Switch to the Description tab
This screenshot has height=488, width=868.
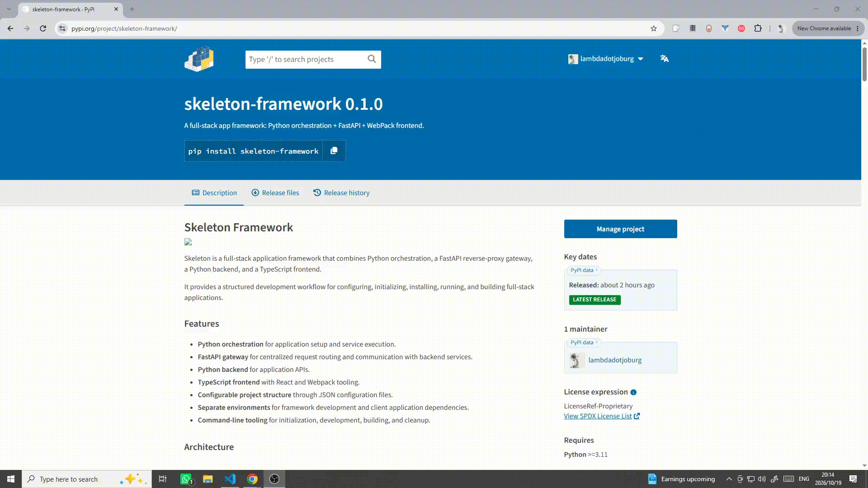(214, 193)
